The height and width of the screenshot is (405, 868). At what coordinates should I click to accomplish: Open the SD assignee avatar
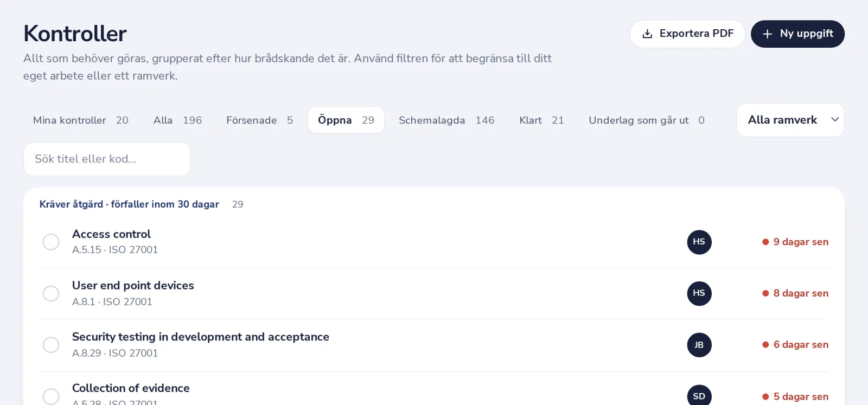(699, 395)
